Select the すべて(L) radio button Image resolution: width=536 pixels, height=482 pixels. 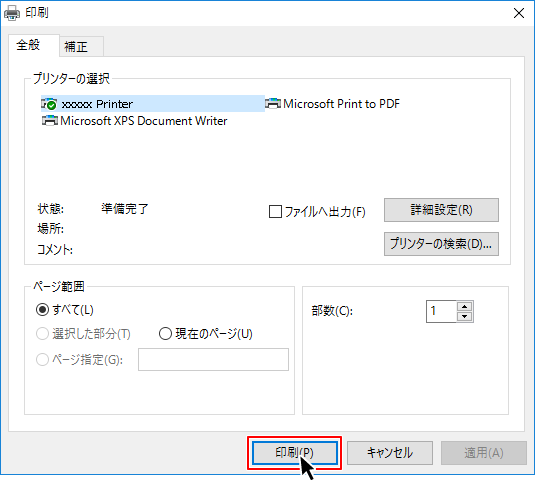click(x=42, y=310)
